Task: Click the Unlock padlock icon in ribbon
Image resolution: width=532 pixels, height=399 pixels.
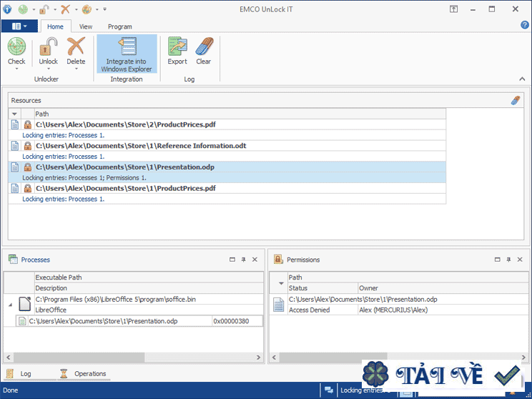Action: click(x=49, y=48)
